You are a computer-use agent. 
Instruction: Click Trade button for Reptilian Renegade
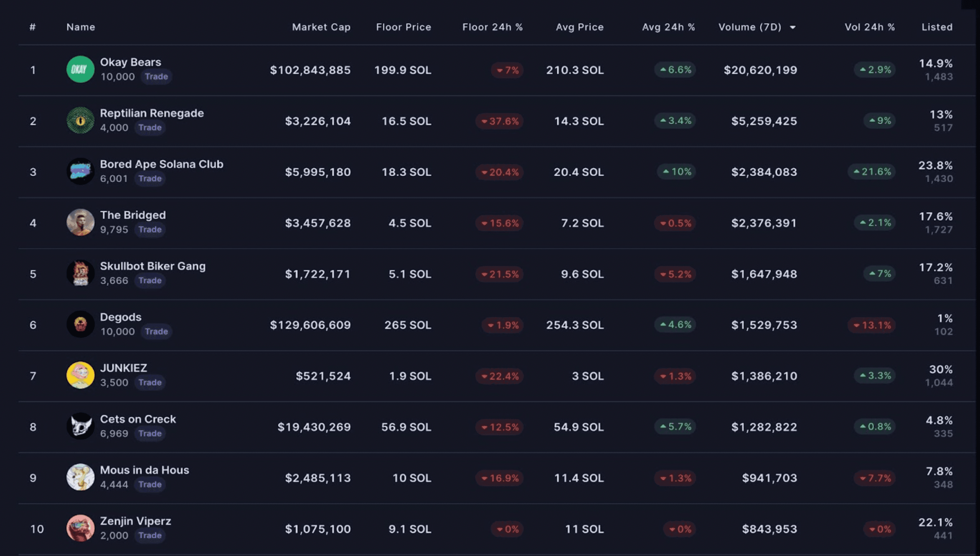point(150,128)
